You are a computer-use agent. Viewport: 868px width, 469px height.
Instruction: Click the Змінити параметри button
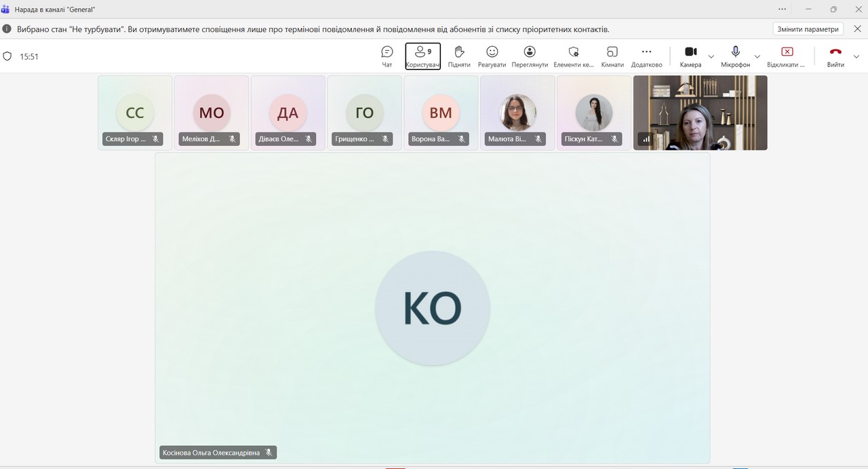point(808,29)
